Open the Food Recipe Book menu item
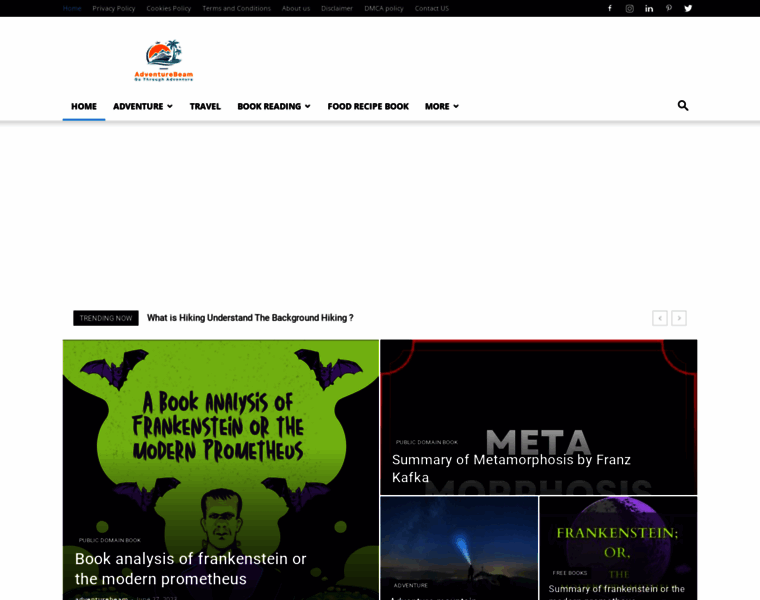Image resolution: width=760 pixels, height=600 pixels. [x=368, y=106]
